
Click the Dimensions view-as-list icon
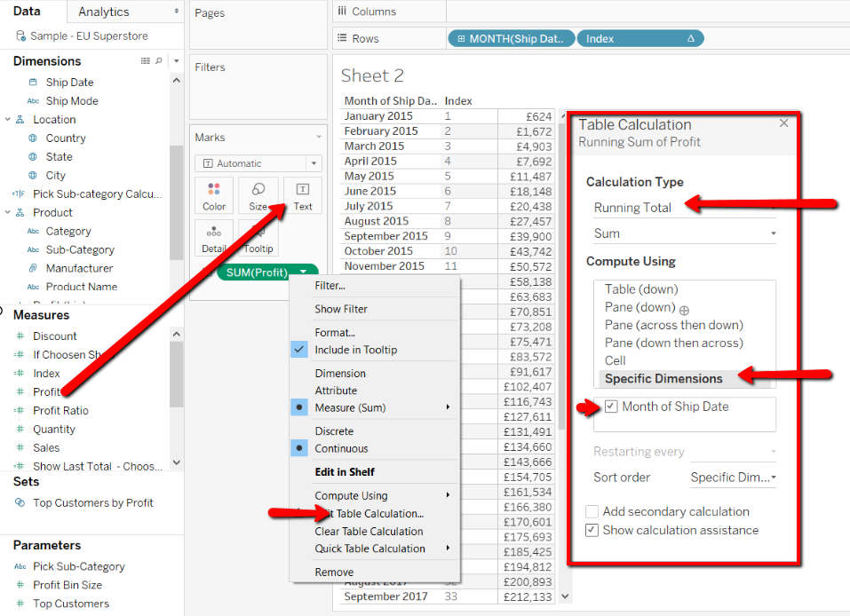click(x=146, y=60)
